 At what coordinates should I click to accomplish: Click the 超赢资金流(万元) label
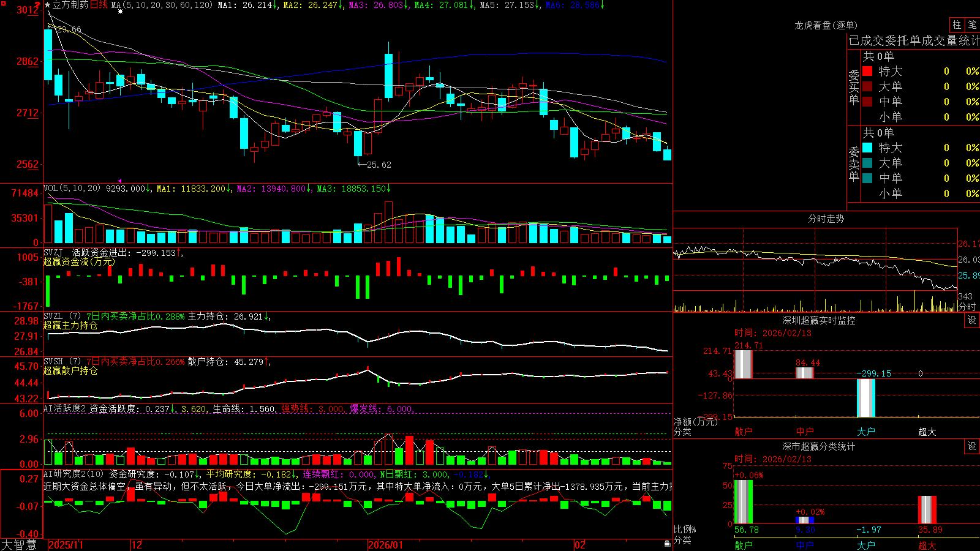pos(79,262)
